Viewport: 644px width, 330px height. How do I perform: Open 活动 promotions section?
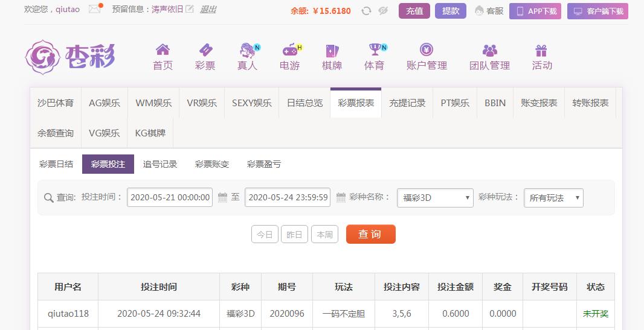click(542, 57)
